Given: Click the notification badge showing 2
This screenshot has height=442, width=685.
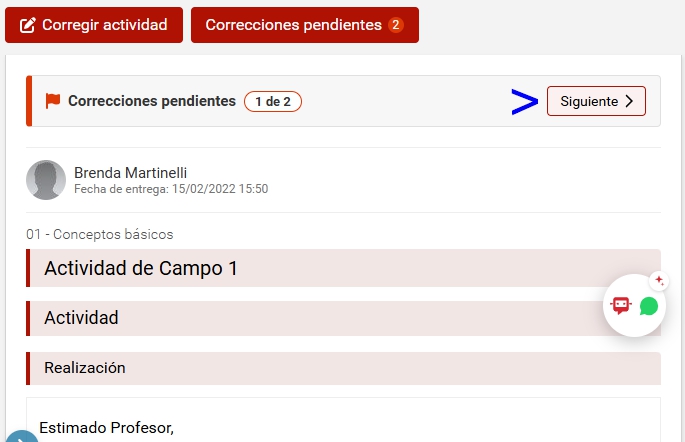Looking at the screenshot, I should 396,25.
